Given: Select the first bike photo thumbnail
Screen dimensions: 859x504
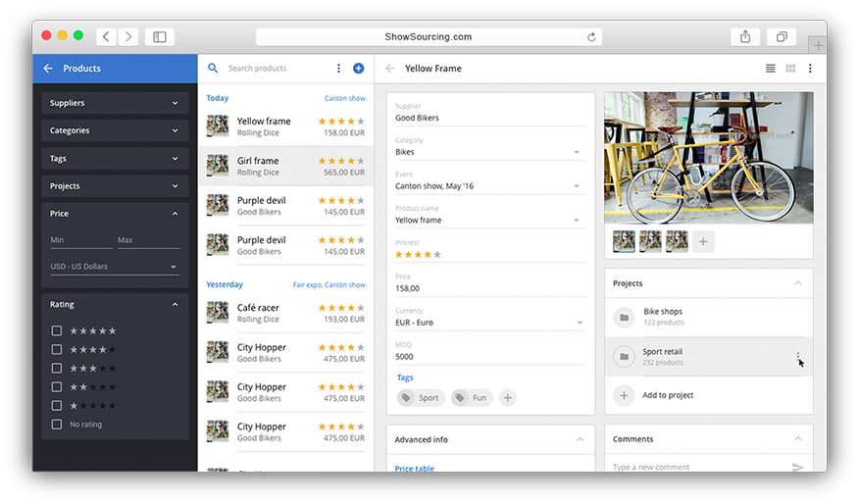Looking at the screenshot, I should tap(624, 241).
